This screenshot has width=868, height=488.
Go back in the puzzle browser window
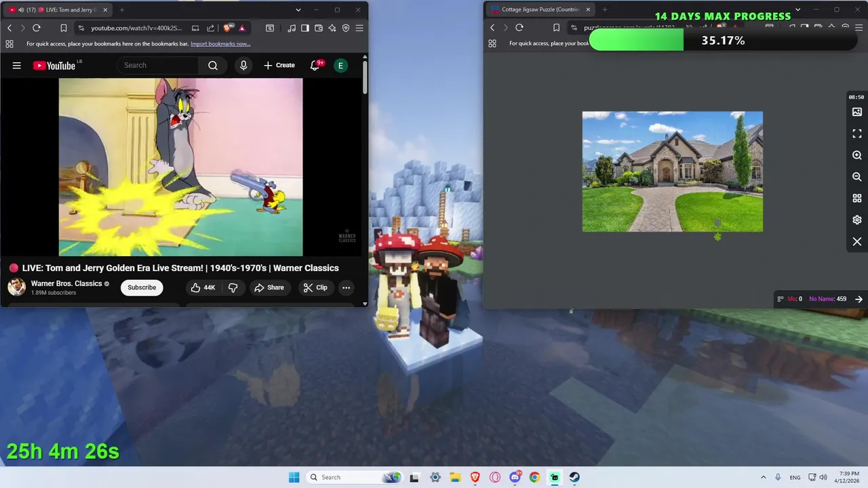coord(492,28)
